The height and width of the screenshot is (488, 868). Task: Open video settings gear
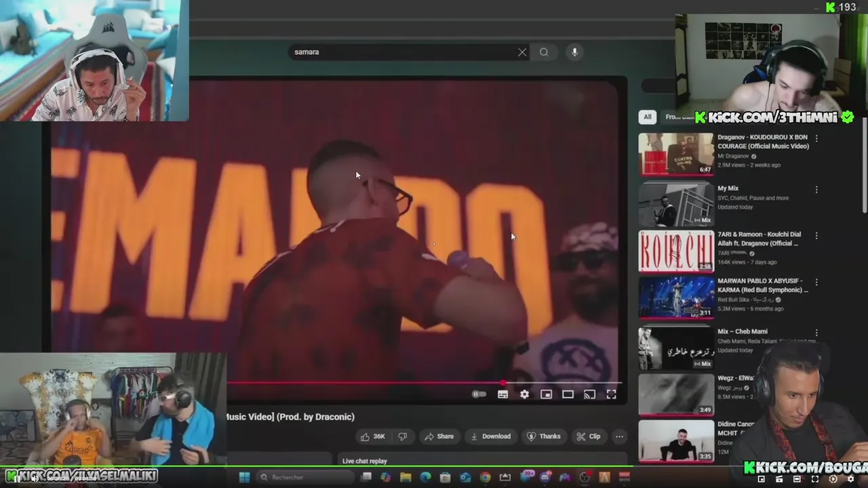pyautogui.click(x=524, y=394)
